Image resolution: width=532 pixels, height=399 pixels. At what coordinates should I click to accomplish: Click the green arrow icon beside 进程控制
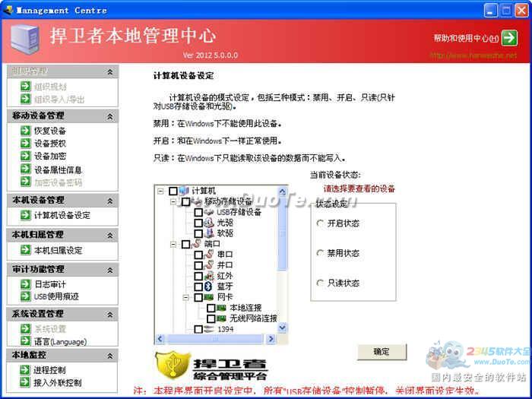click(25, 370)
